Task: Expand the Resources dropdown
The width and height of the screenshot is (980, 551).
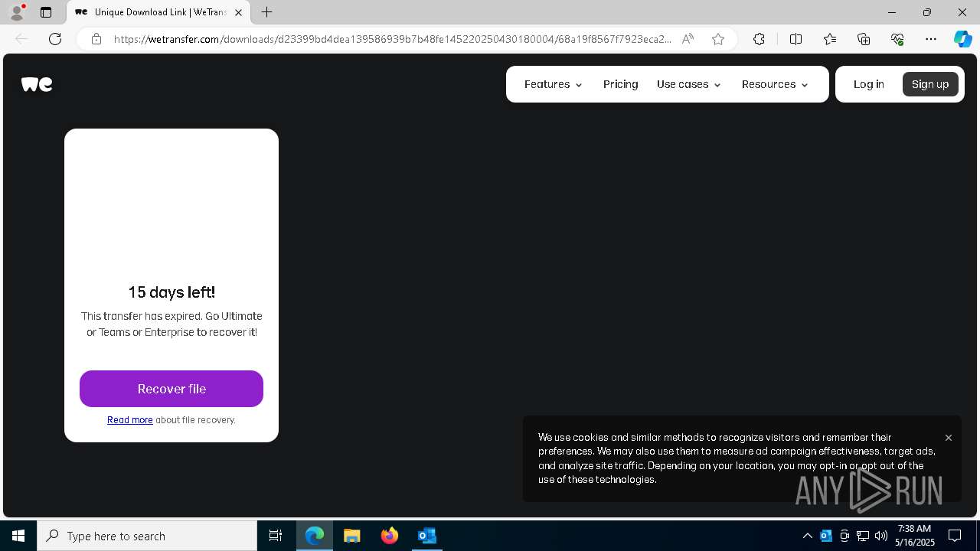Action: (775, 84)
